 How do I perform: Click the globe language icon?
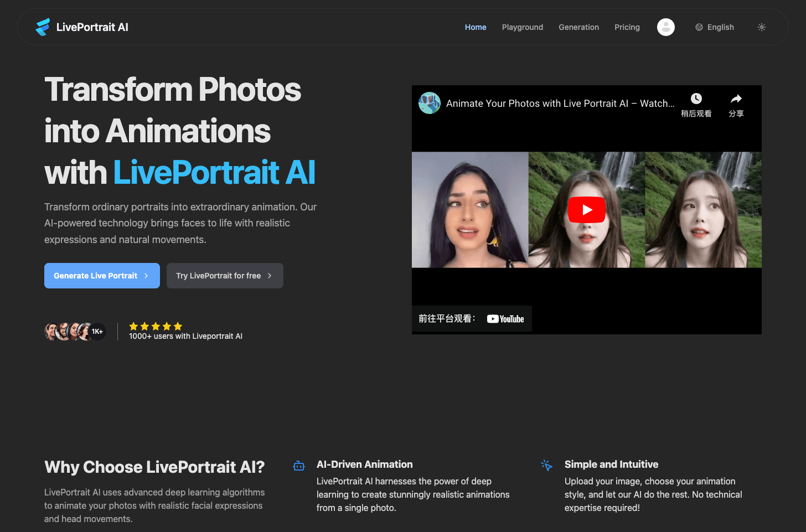699,27
